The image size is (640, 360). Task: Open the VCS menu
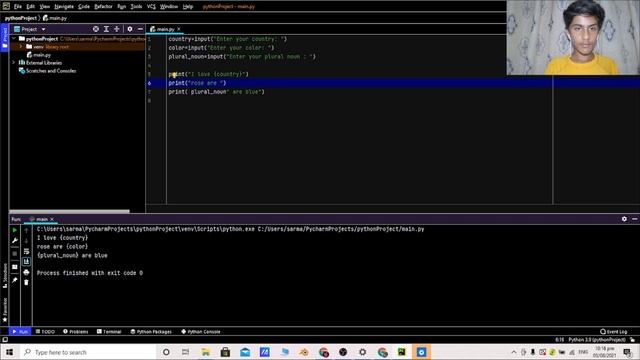[151, 7]
